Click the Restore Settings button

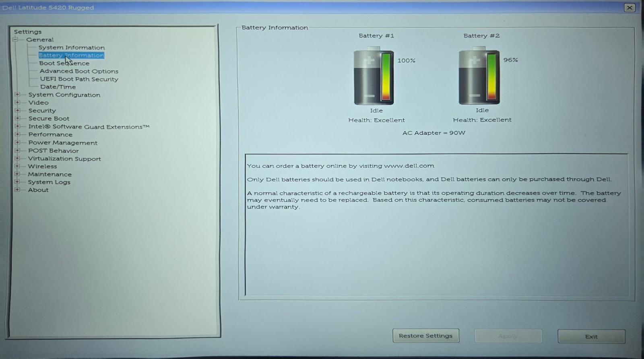(x=426, y=336)
